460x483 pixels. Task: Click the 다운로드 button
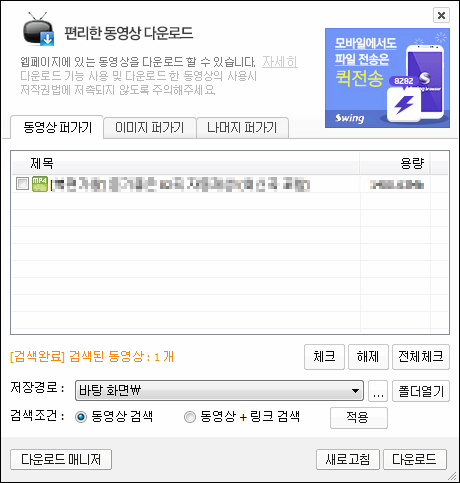pyautogui.click(x=414, y=459)
